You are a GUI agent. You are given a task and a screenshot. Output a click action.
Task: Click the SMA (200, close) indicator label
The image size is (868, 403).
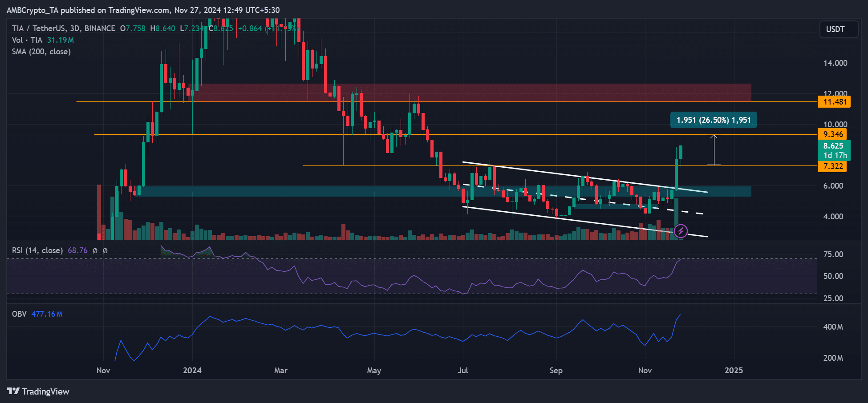click(x=41, y=52)
